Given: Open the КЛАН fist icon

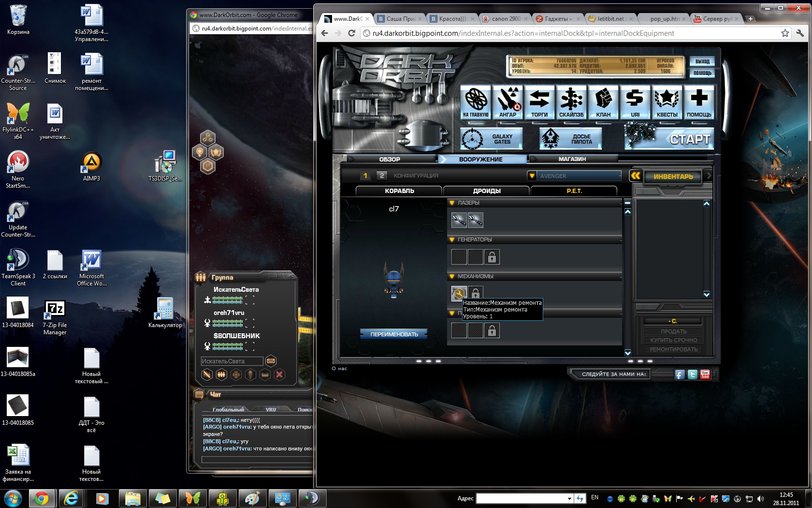Looking at the screenshot, I should pos(603,102).
